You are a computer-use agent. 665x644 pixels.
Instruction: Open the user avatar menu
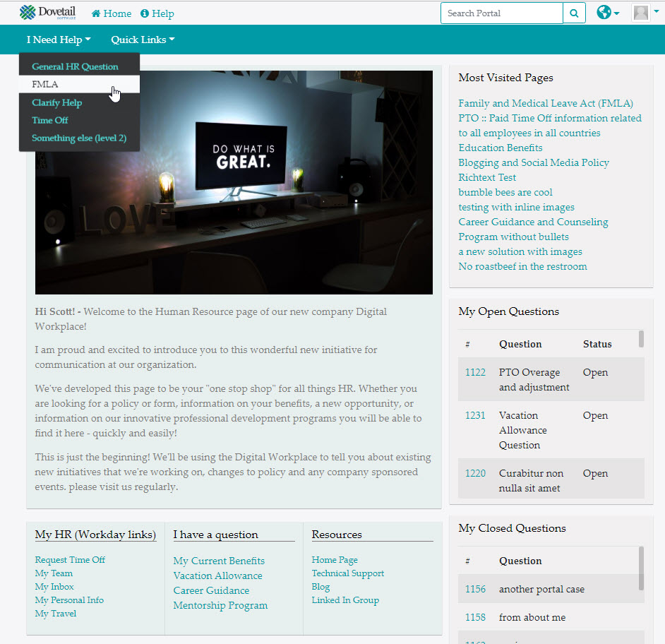pyautogui.click(x=645, y=13)
